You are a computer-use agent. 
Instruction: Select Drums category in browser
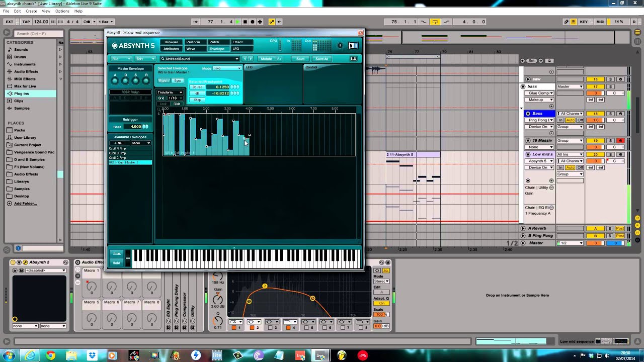pyautogui.click(x=20, y=57)
